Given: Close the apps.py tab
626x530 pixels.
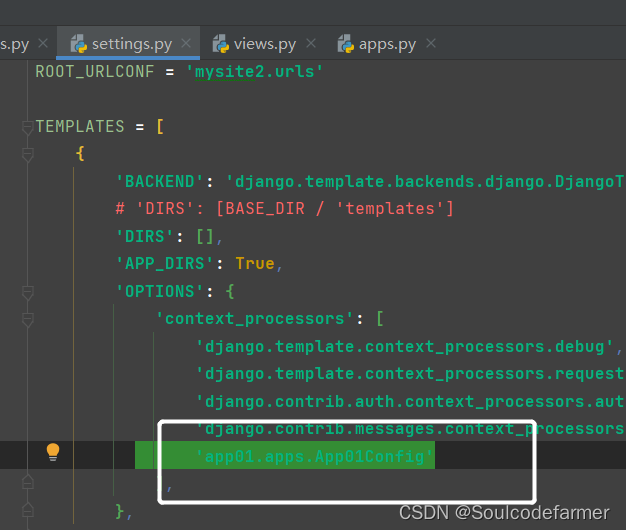Looking at the screenshot, I should click(x=431, y=43).
